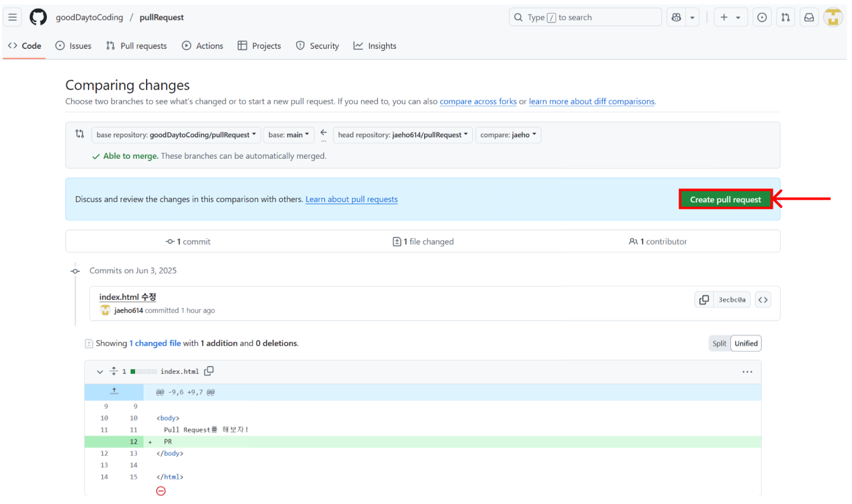The height and width of the screenshot is (504, 852).
Task: Open the user avatar menu
Action: point(833,17)
